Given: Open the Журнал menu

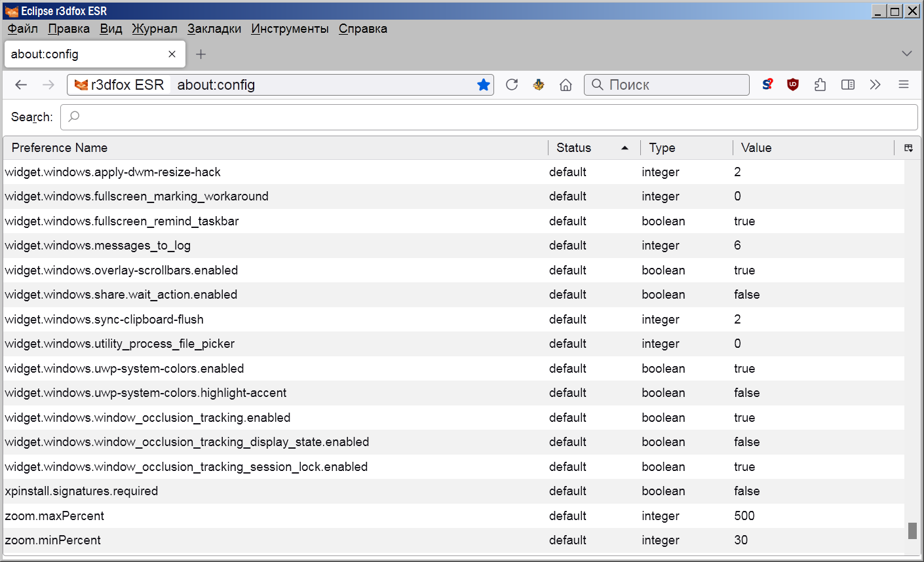Looking at the screenshot, I should (154, 29).
